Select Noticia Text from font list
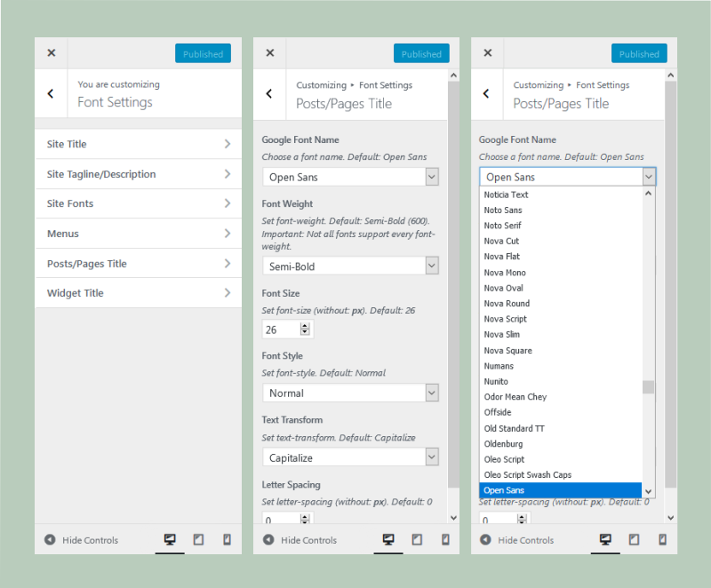This screenshot has width=711, height=588. point(561,195)
